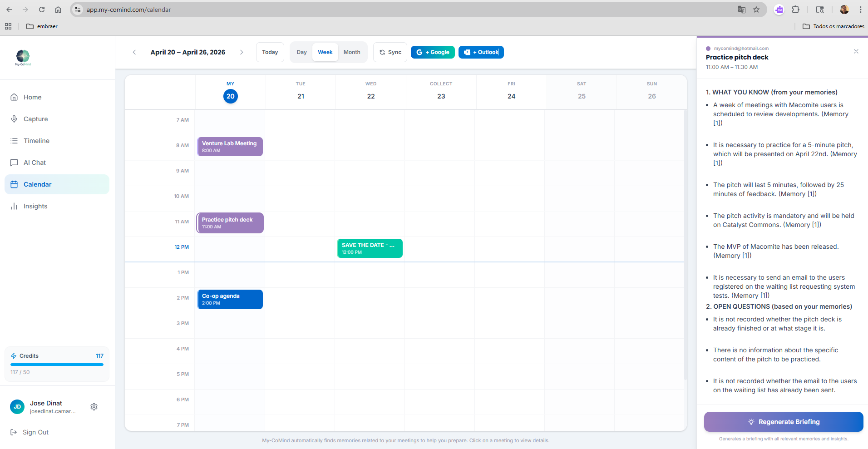868x449 pixels.
Task: Switch to Day view
Action: (301, 52)
